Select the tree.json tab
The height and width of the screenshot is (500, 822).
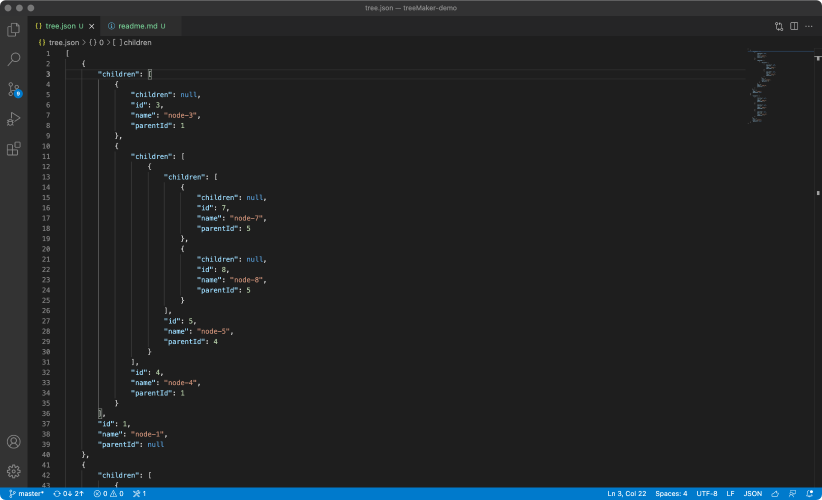[60, 26]
